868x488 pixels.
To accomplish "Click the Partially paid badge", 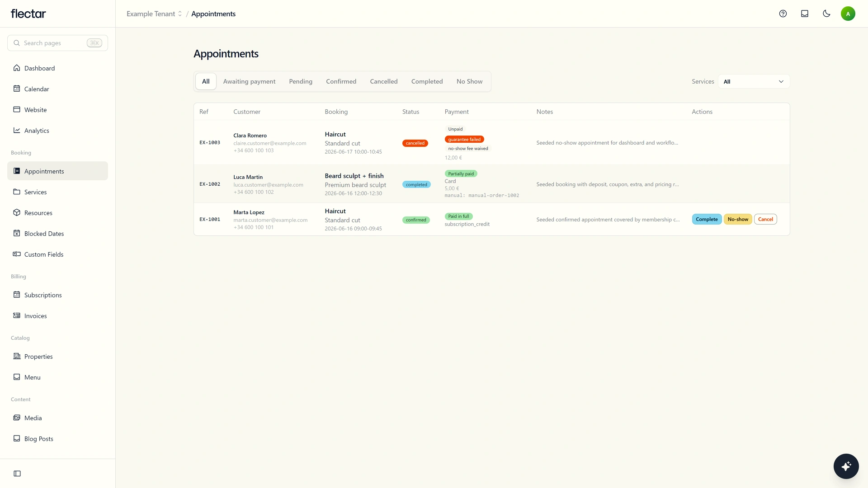I will [461, 174].
